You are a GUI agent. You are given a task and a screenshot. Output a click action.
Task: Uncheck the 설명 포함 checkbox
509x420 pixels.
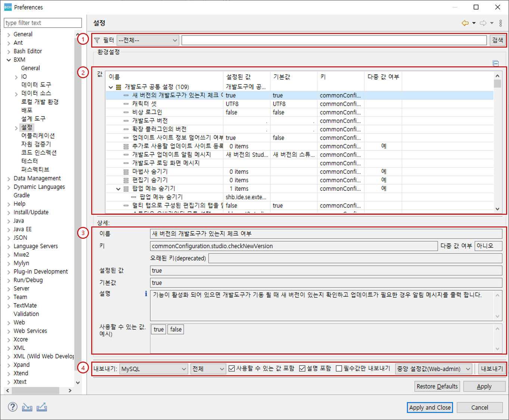click(302, 368)
